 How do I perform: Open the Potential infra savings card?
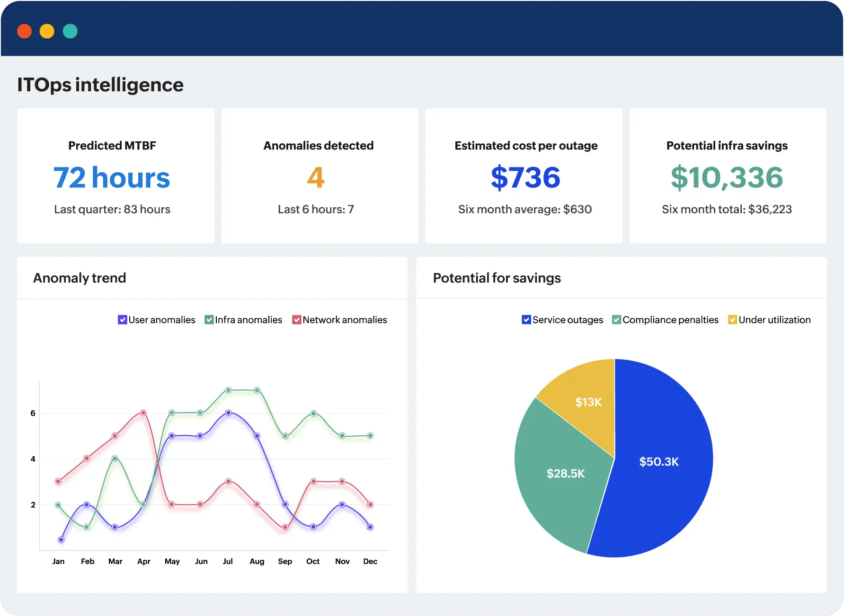point(728,176)
